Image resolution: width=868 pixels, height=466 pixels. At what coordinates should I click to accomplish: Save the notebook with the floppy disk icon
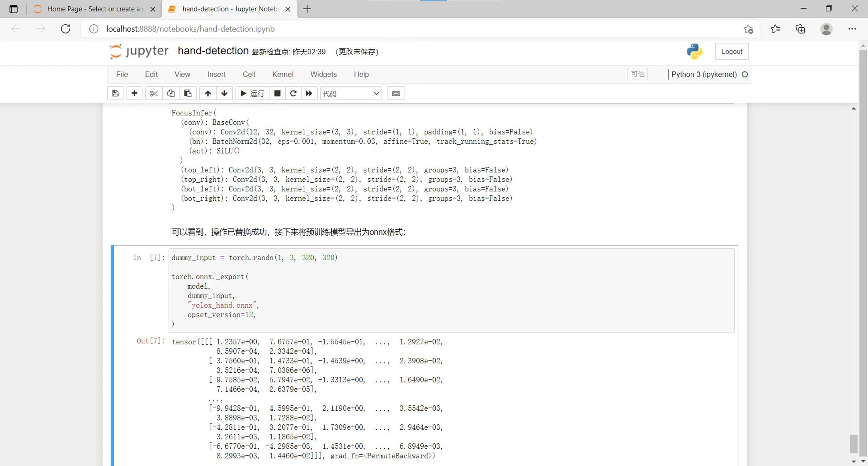pos(115,93)
